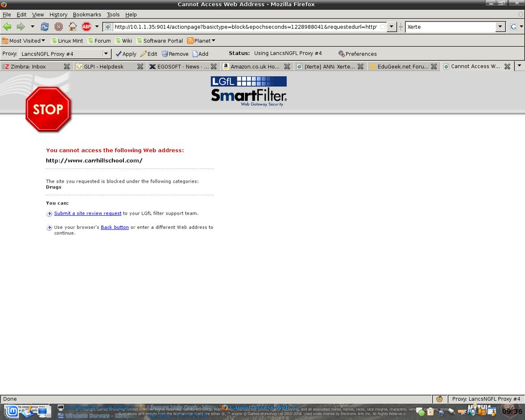Click the Back button link
The image size is (525, 420).
(x=115, y=227)
